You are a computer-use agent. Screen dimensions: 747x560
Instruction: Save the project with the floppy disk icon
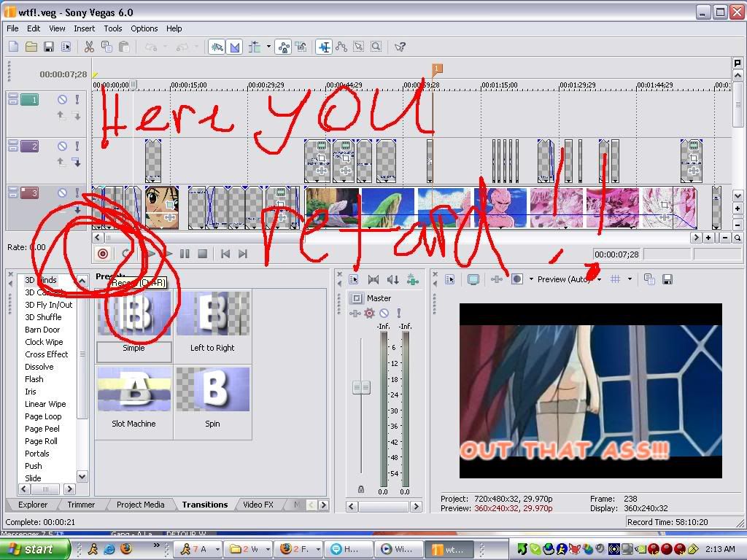coord(48,47)
